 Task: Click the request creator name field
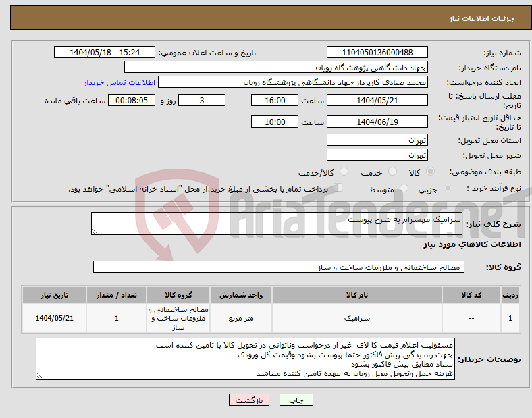point(293,82)
